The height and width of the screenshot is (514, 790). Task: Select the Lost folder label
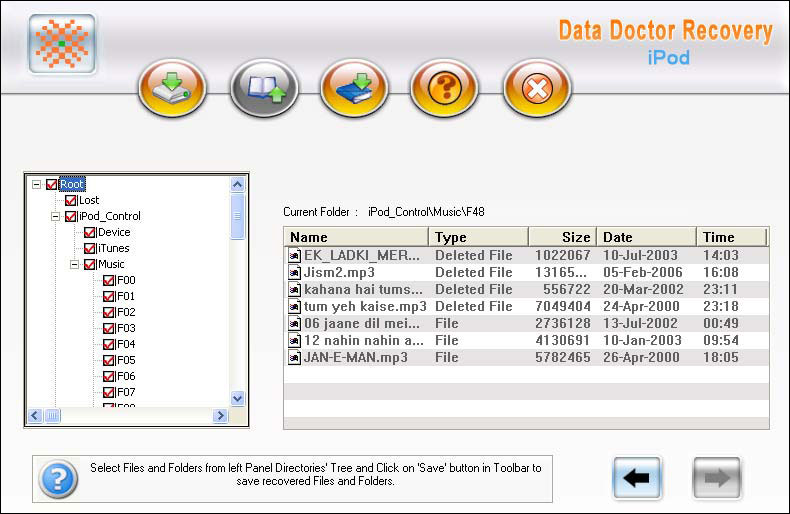coord(89,201)
